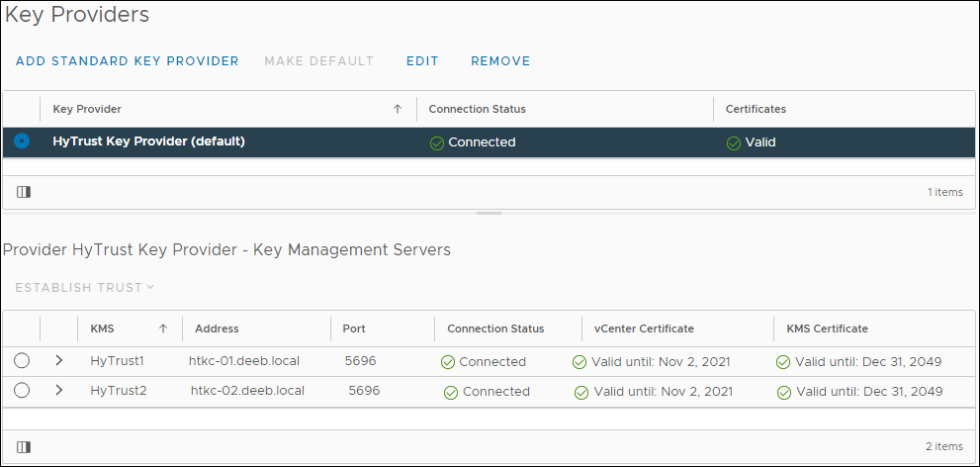The width and height of the screenshot is (980, 467).
Task: Click address htkc-02.deeb.local
Action: click(247, 390)
